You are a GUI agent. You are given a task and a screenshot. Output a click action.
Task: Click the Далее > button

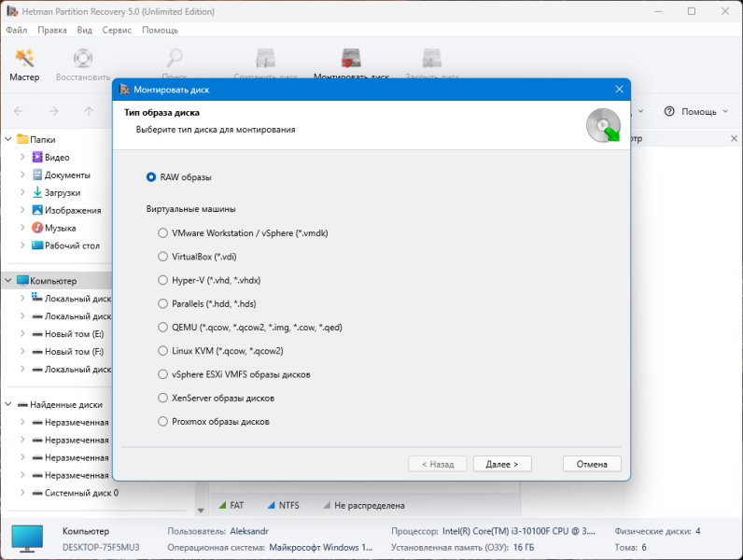coord(502,464)
